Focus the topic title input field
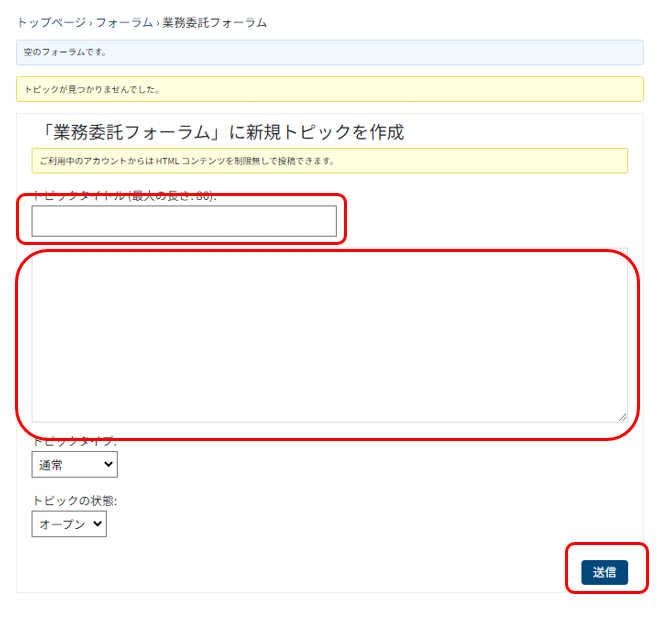Viewport: 663px width, 618px height. (184, 221)
